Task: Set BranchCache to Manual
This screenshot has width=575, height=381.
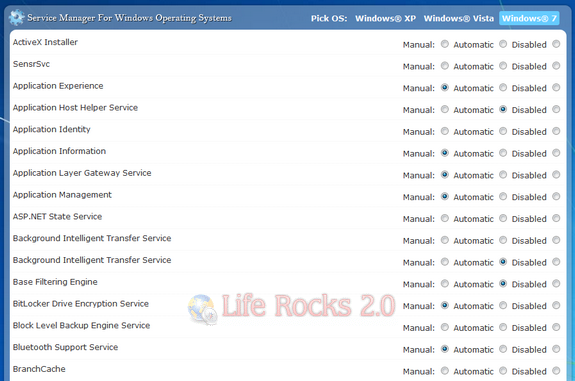Action: [445, 370]
